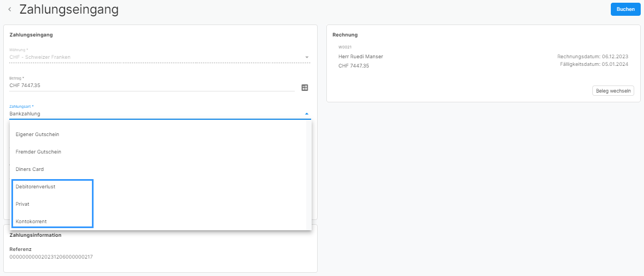Choose Privat in the Zahlungsart list
Image resolution: width=644 pixels, height=276 pixels.
[23, 204]
